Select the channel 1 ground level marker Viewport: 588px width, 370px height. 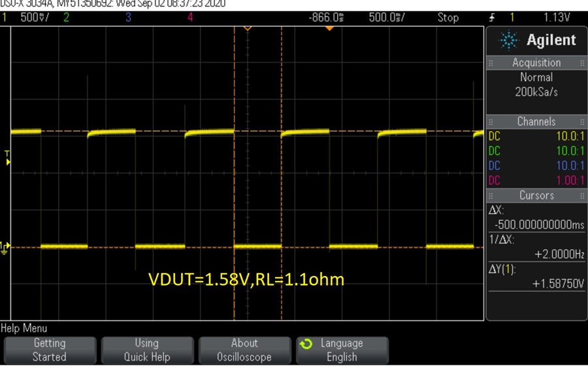(5, 246)
